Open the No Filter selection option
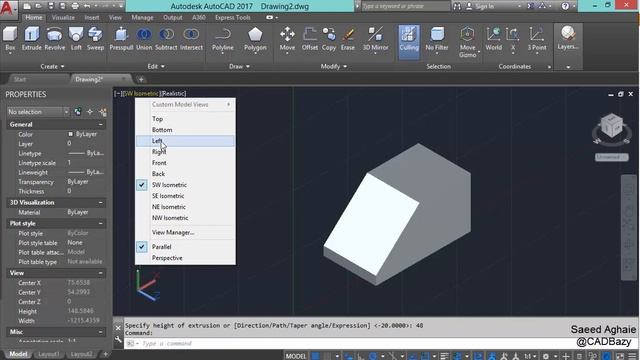 pyautogui.click(x=437, y=39)
